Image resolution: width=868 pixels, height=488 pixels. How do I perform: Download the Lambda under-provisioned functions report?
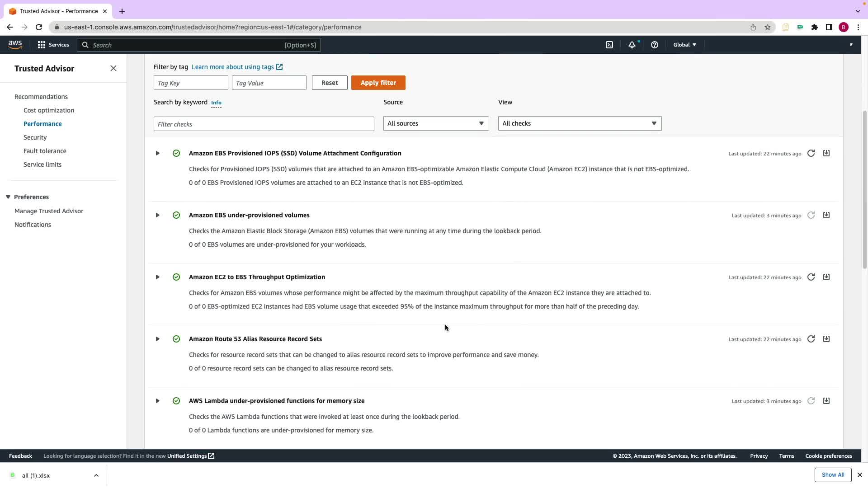(x=826, y=401)
